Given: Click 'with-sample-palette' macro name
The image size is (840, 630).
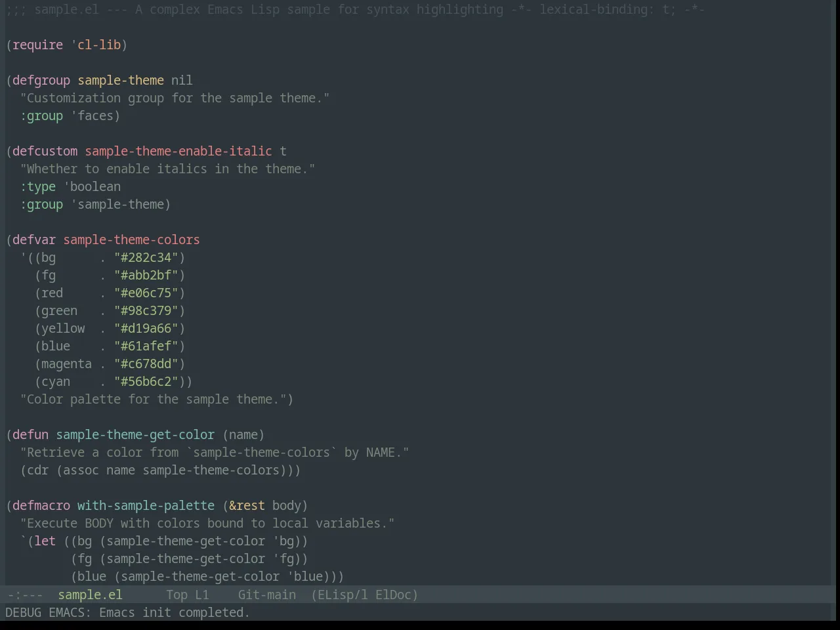Looking at the screenshot, I should (146, 505).
